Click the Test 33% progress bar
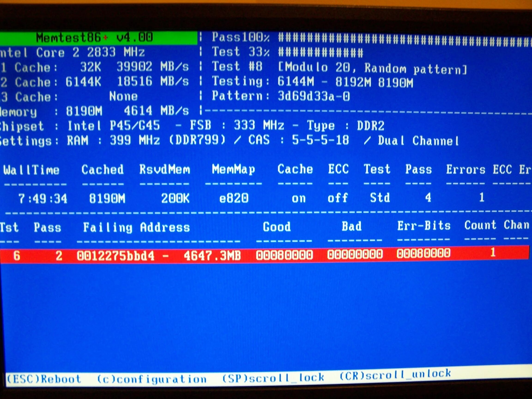The height and width of the screenshot is (399, 532). point(320,52)
